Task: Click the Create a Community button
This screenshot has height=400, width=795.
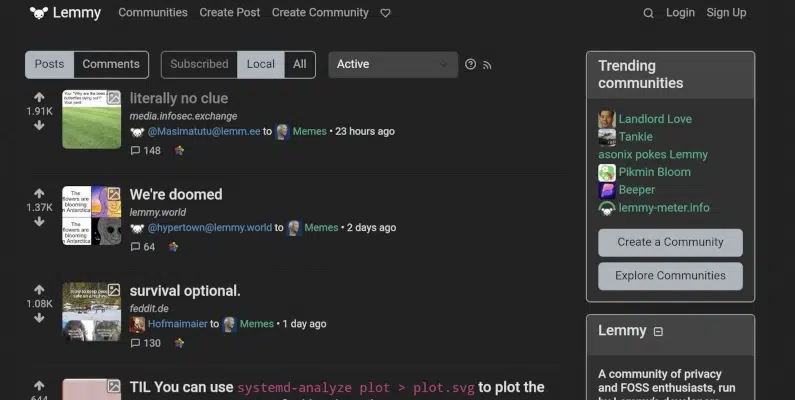Action: (670, 242)
